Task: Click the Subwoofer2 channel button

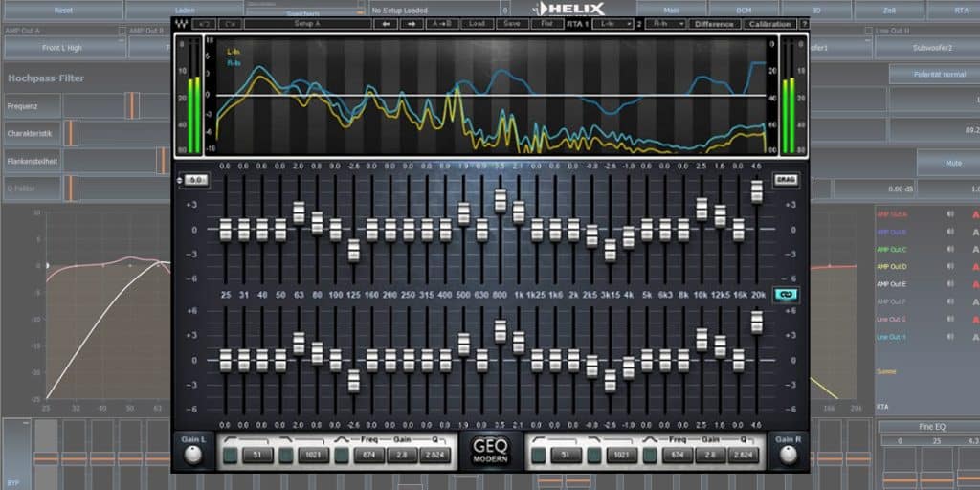Action: [x=927, y=48]
